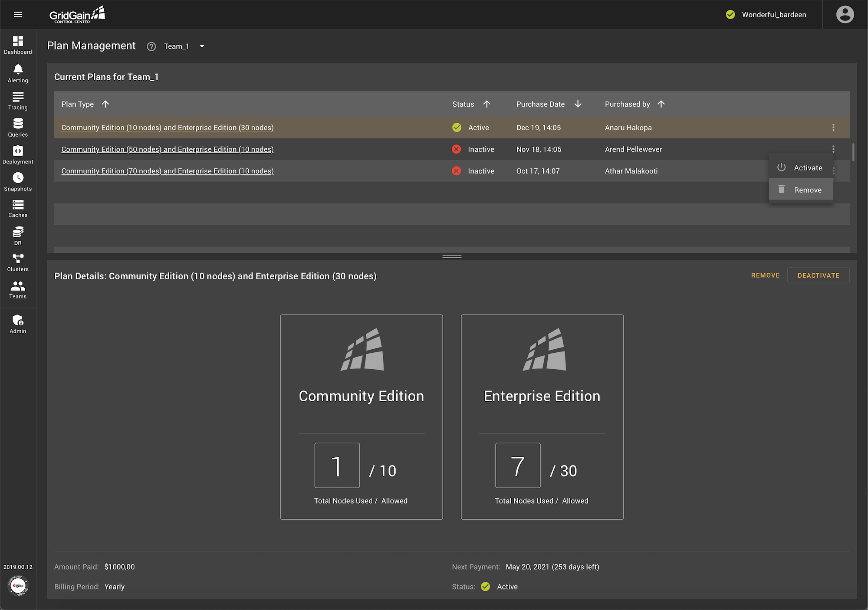Open actions menu for Arend Pellewever plan
The height and width of the screenshot is (610, 868).
click(x=833, y=149)
